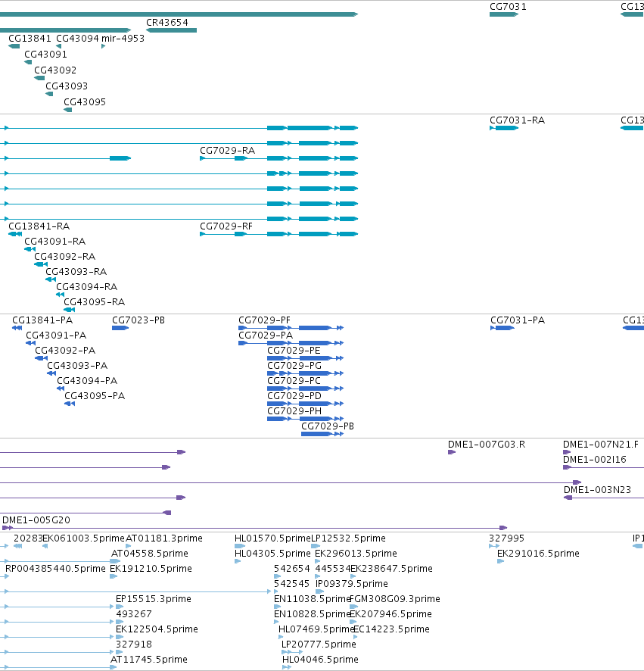Image resolution: width=644 pixels, height=671 pixels.
Task: Open the CG13841 gene feature label
Action: point(30,39)
